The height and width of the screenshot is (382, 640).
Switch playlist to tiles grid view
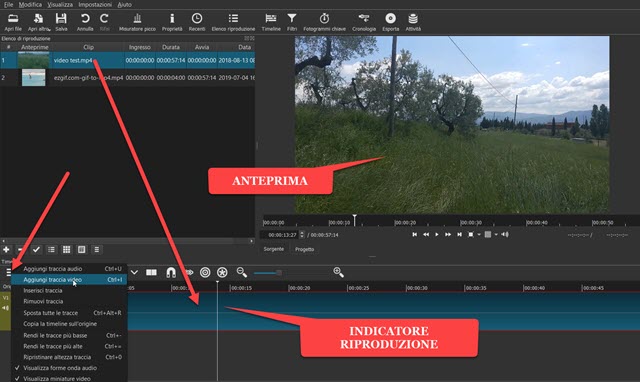(x=67, y=249)
